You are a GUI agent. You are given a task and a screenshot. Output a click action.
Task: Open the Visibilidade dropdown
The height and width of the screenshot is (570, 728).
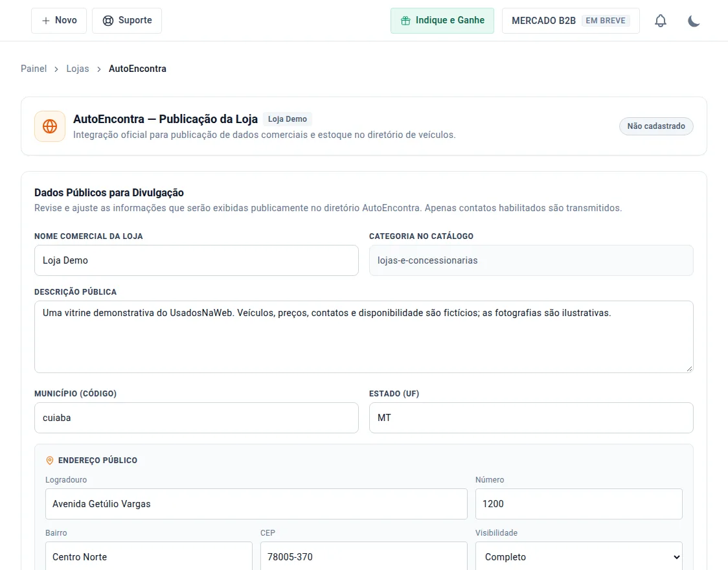(x=579, y=556)
